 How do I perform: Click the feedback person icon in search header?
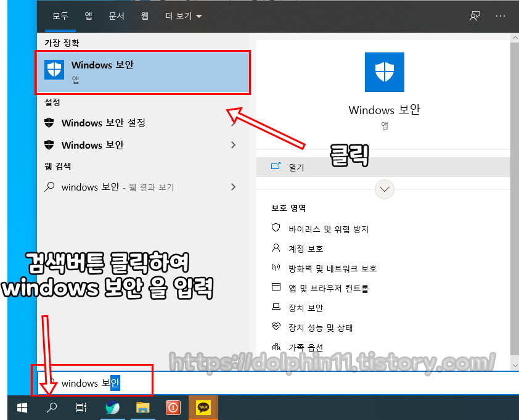point(475,16)
